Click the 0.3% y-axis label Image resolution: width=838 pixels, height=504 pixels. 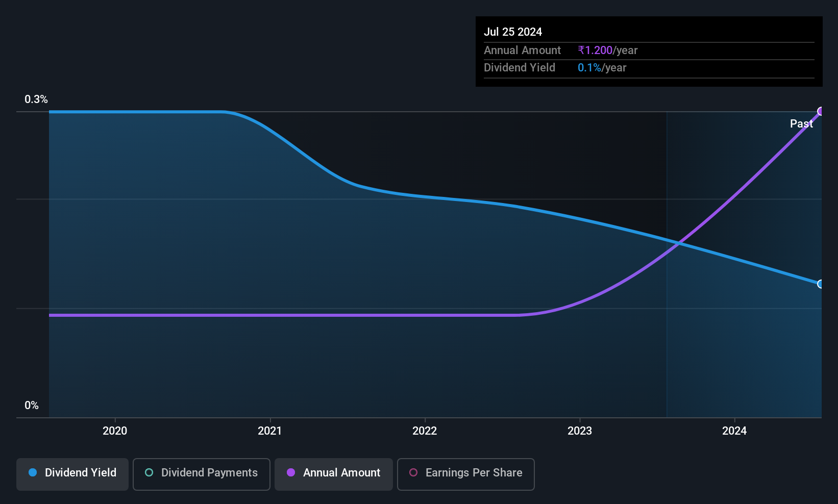(36, 99)
